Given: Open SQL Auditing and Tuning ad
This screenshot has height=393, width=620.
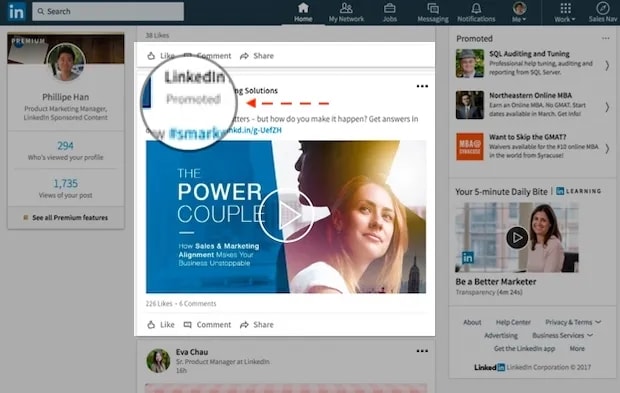Looking at the screenshot, I should 529,53.
